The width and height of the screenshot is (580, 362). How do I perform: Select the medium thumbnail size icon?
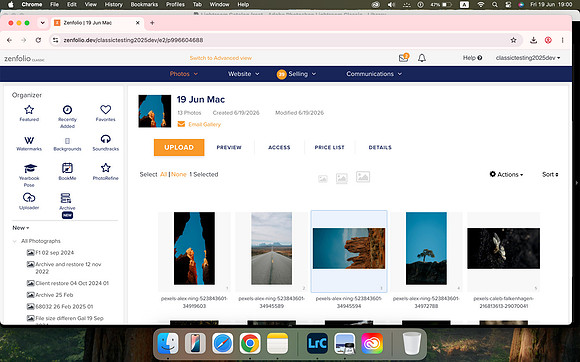tap(342, 178)
